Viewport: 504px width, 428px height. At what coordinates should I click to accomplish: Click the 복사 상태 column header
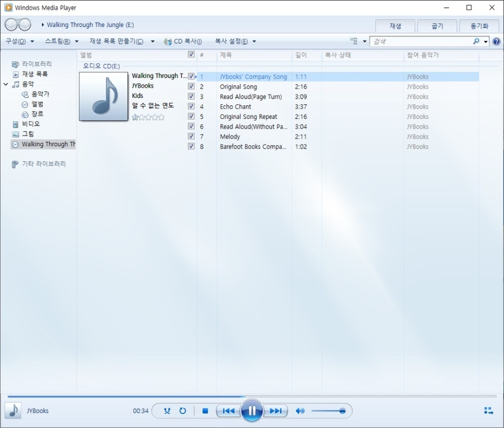[362, 55]
